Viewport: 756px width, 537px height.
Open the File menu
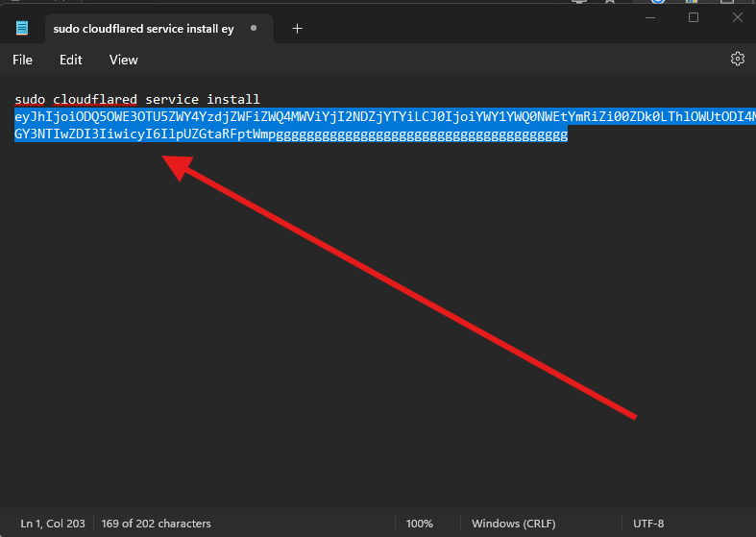pyautogui.click(x=22, y=60)
